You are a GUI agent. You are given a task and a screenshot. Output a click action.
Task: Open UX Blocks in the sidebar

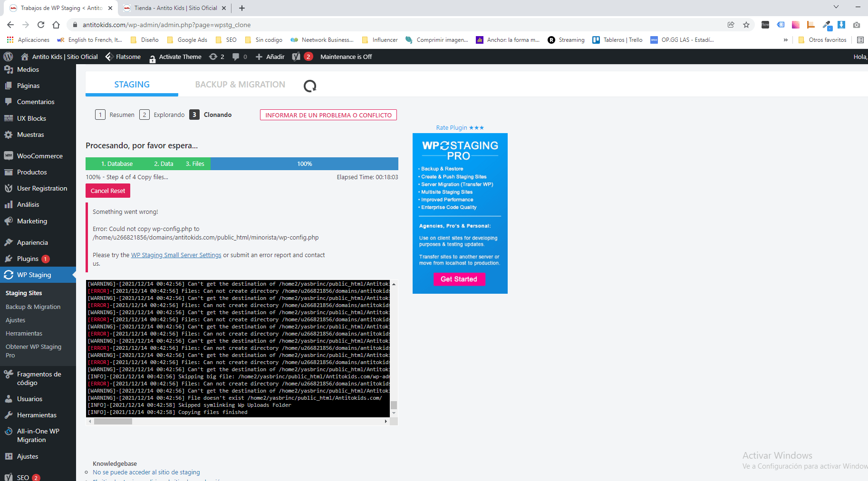click(31, 118)
